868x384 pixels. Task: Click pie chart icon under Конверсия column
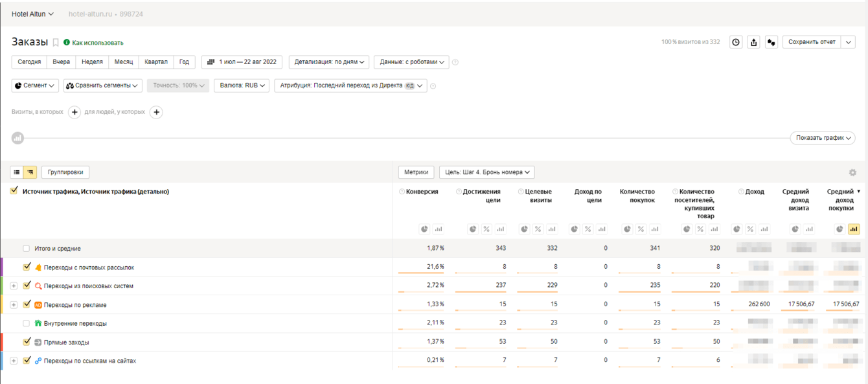click(x=424, y=229)
